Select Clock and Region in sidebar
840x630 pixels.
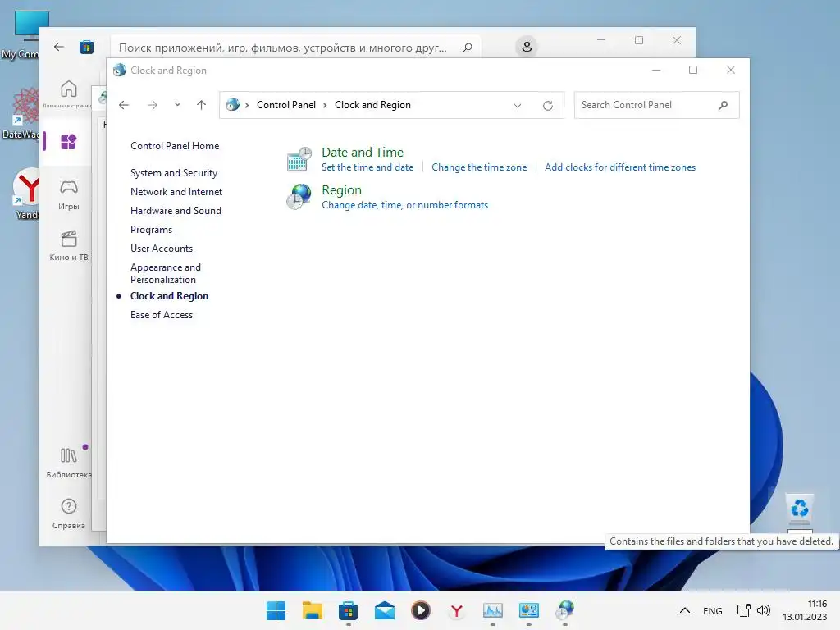169,295
